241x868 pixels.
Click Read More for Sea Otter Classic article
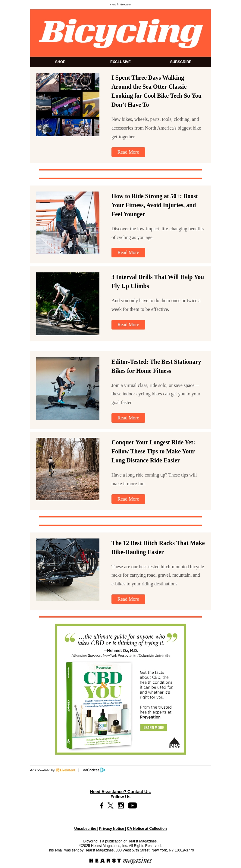click(128, 152)
